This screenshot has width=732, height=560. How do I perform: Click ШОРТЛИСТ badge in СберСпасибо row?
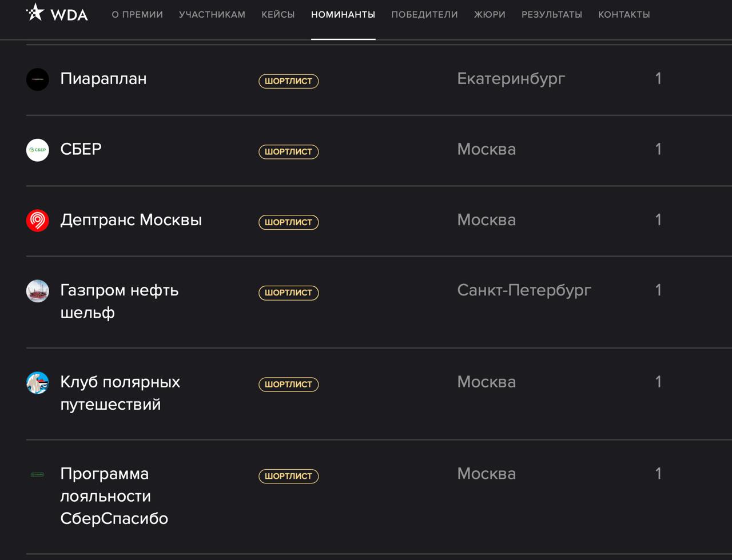[289, 476]
